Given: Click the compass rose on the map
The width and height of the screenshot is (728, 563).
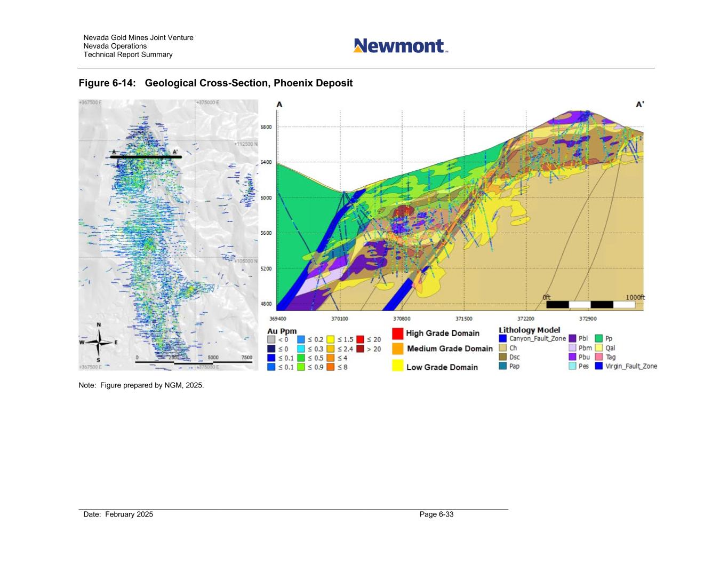Looking at the screenshot, I should (99, 343).
